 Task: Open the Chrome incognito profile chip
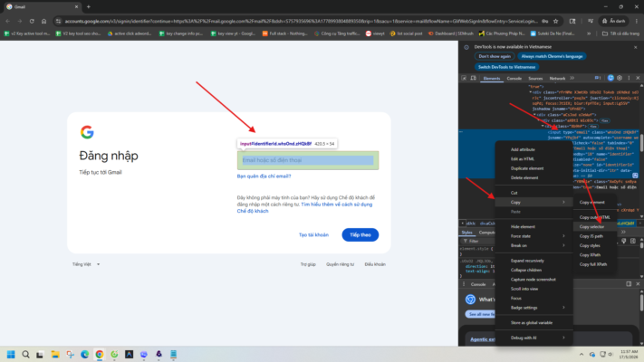tap(613, 21)
